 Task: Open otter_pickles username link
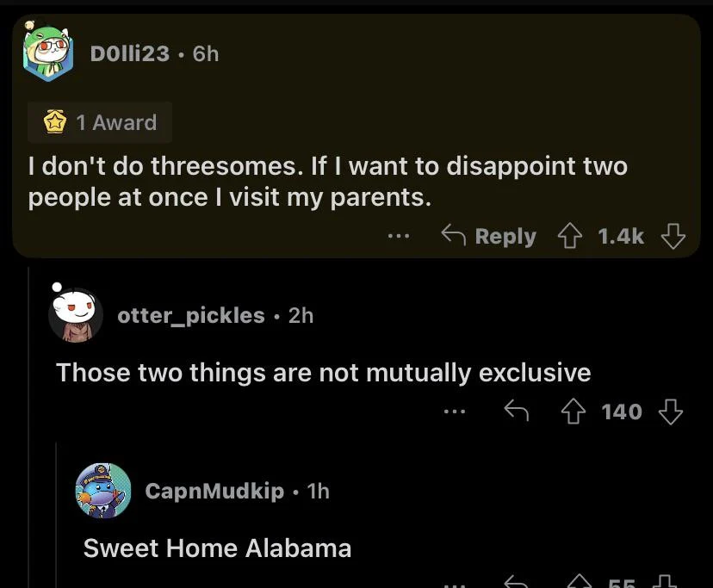click(191, 315)
